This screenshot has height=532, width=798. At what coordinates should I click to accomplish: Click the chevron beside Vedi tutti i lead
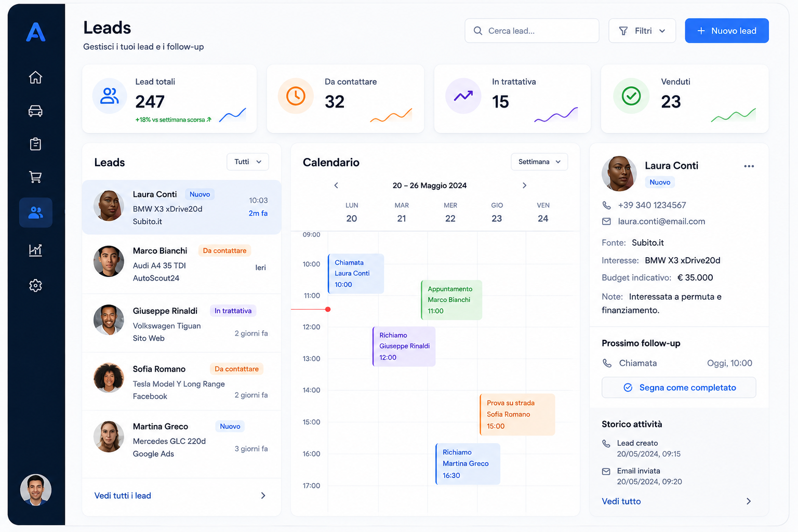pyautogui.click(x=263, y=496)
